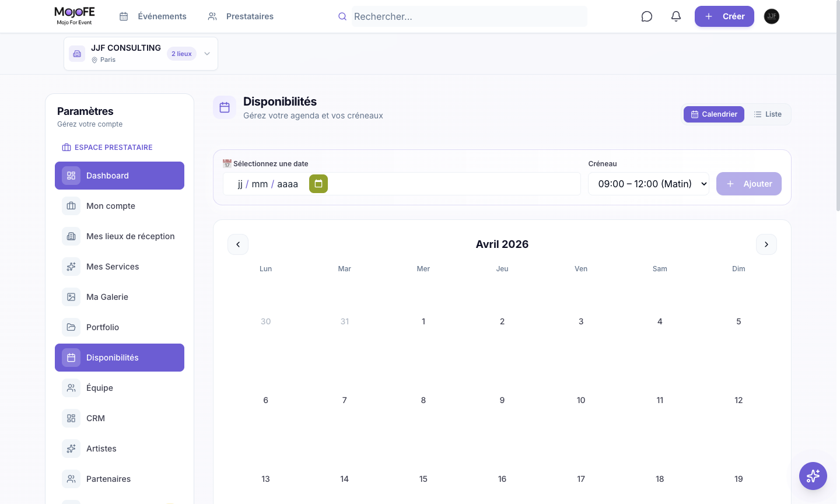
Task: Click the Rechercher search field
Action: click(469, 16)
